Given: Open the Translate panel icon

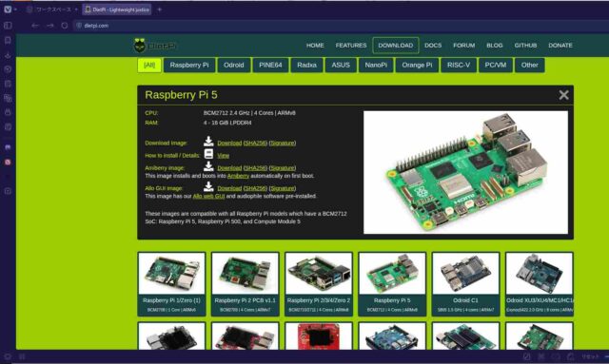Looking at the screenshot, I should point(8,98).
